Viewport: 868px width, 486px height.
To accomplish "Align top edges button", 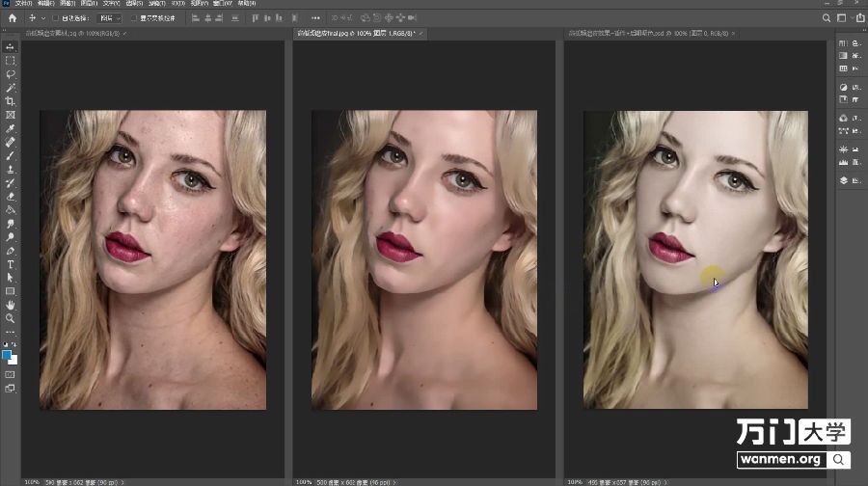I will [x=256, y=18].
